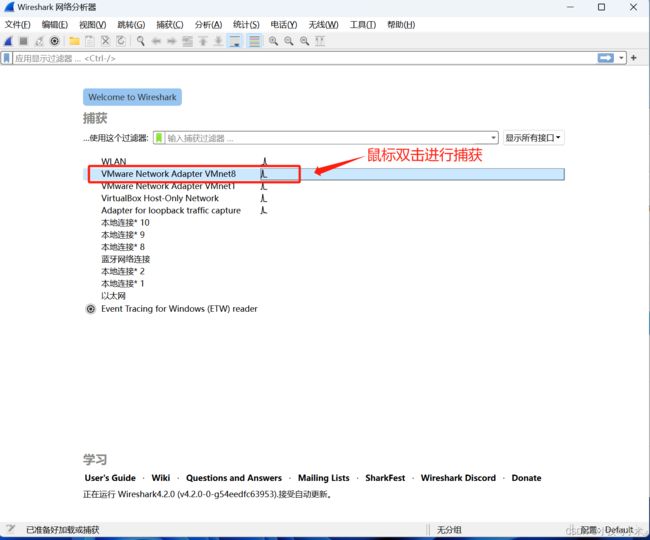Select VirtualBox Host-Only Network interface
Viewport: 650px width, 540px height.
tap(323, 199)
